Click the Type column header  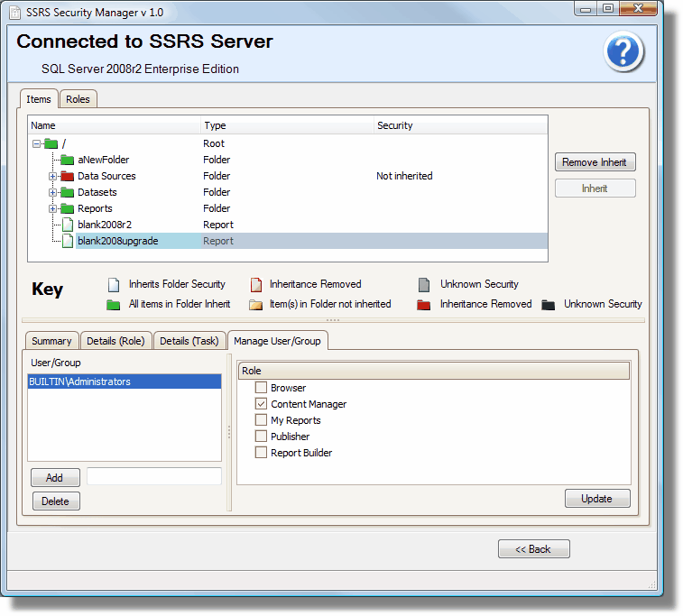coord(287,125)
